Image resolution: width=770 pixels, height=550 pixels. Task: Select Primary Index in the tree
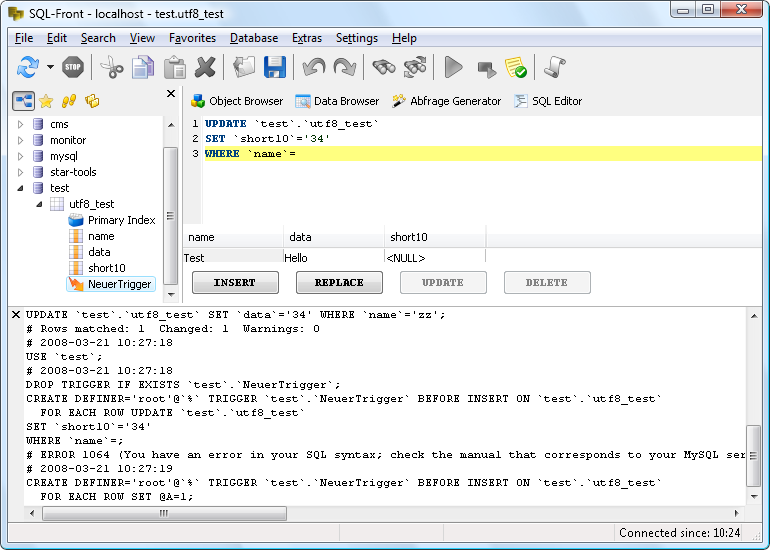pos(121,220)
